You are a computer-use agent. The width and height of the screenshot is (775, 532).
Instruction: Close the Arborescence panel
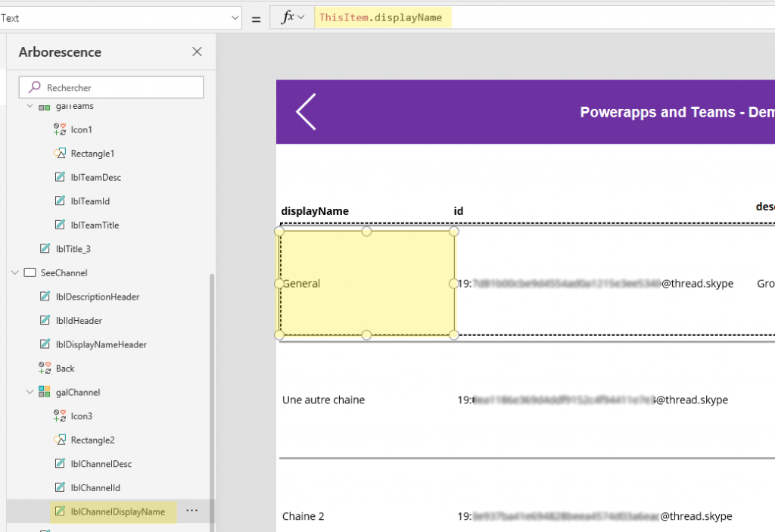coord(197,51)
